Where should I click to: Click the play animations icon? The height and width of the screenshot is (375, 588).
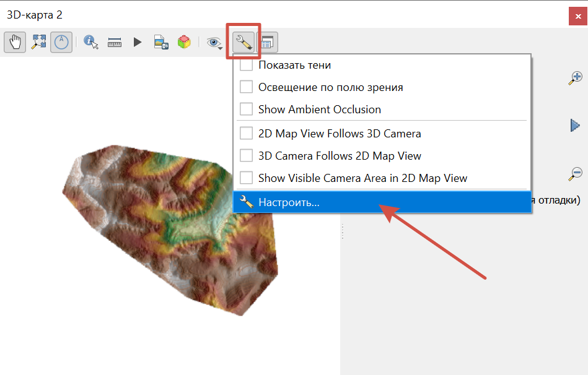click(x=138, y=42)
